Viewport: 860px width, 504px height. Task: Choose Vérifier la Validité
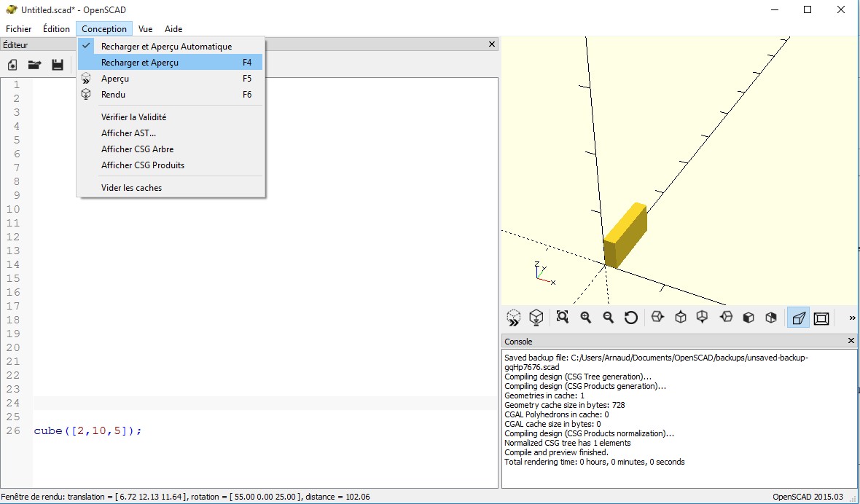click(171, 117)
